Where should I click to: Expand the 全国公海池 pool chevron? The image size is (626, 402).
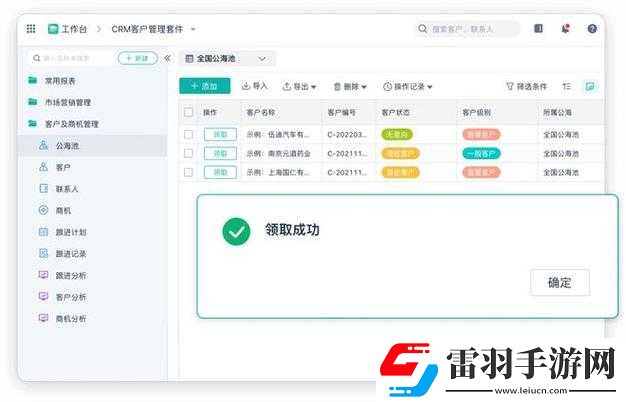[x=262, y=59]
